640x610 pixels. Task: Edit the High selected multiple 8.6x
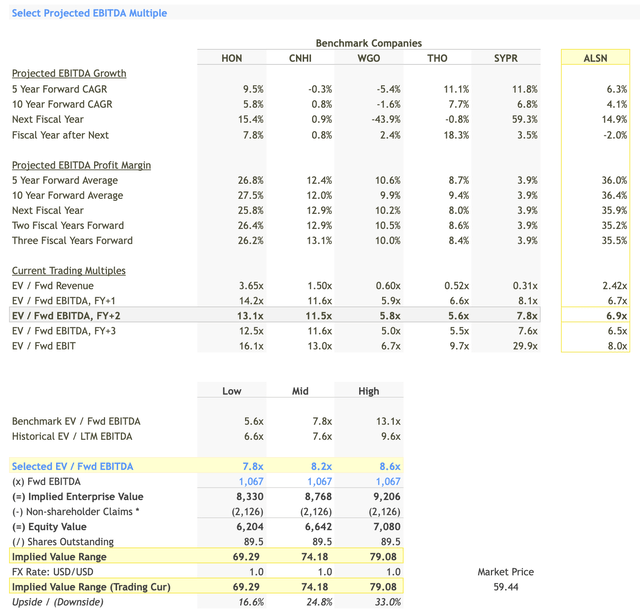coord(390,466)
